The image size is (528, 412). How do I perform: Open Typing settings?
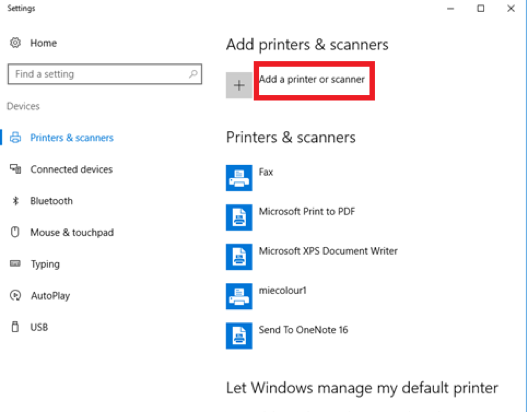click(45, 264)
